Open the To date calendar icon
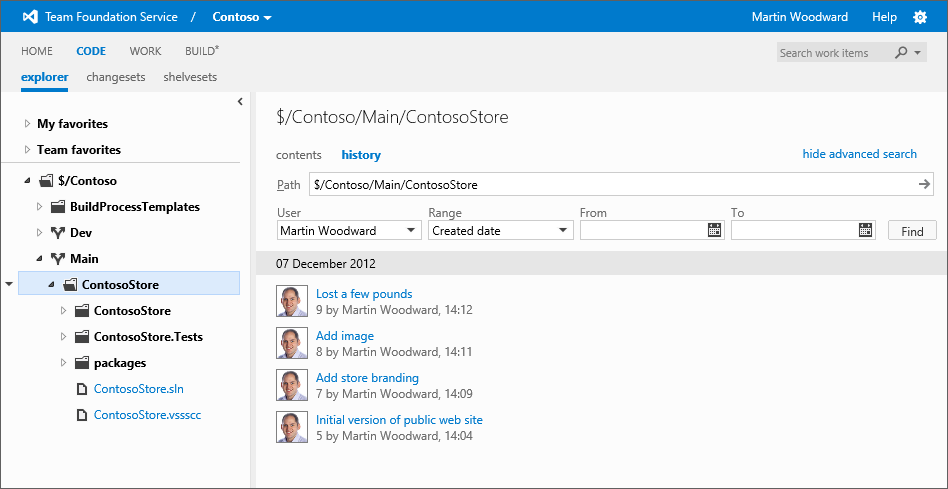The width and height of the screenshot is (948, 489). 865,230
